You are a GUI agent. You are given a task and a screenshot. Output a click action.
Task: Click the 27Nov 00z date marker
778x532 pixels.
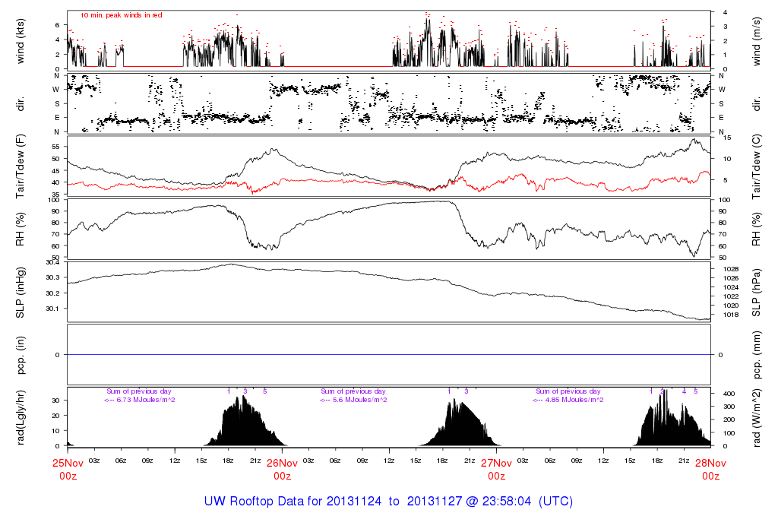click(x=496, y=469)
